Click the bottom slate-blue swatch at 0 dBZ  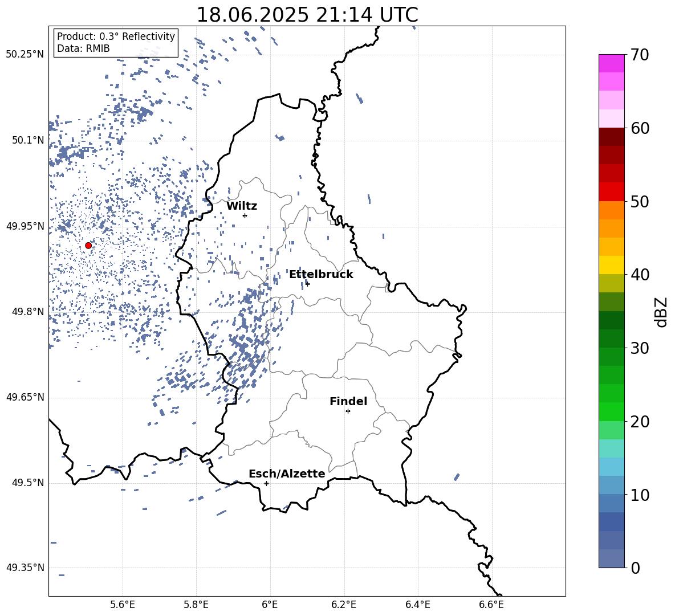(611, 558)
